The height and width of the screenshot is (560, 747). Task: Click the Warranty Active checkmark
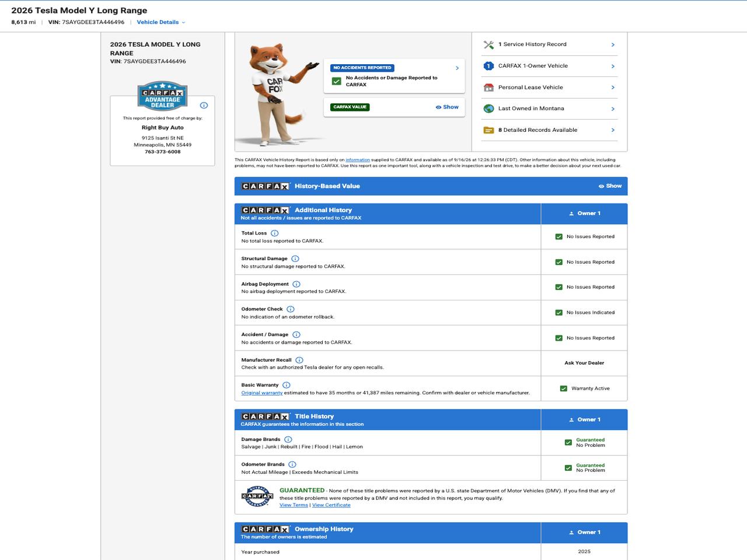[x=564, y=388]
